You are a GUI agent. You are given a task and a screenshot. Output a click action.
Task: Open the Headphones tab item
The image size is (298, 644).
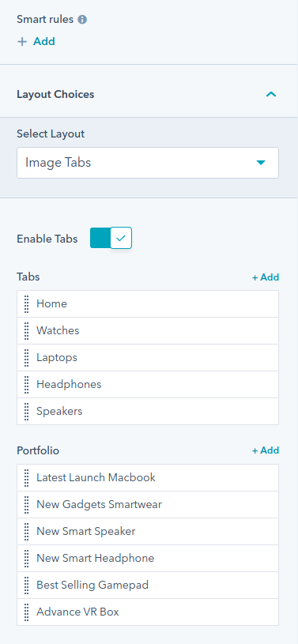148,385
